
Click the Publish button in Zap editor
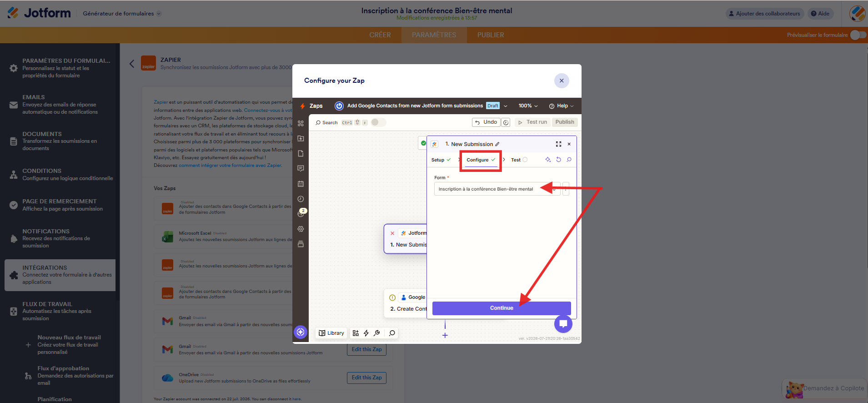[x=565, y=122]
